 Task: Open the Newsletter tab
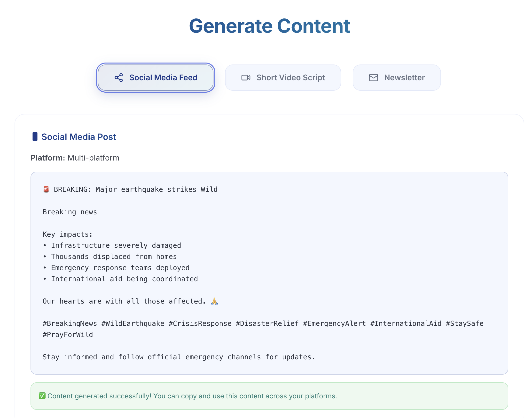click(x=397, y=78)
